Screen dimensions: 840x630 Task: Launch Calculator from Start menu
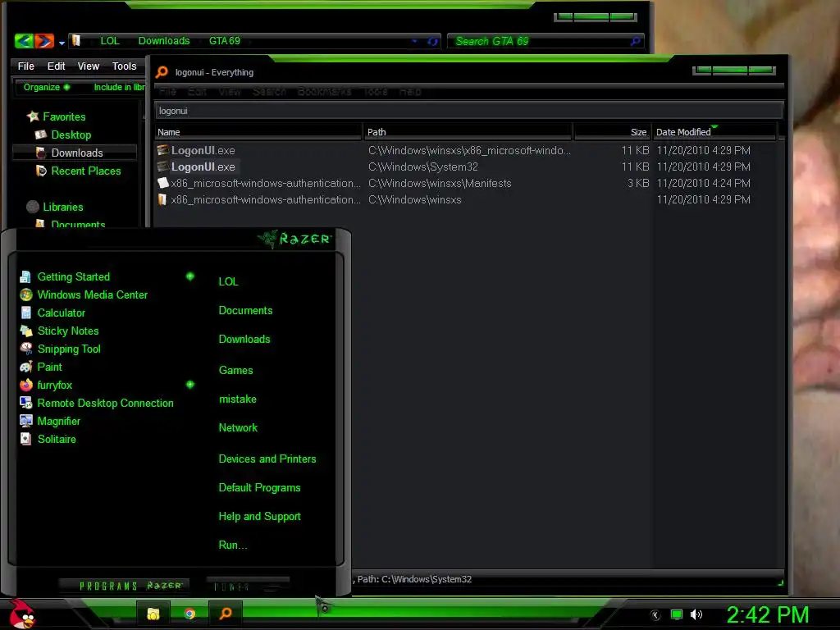click(61, 313)
